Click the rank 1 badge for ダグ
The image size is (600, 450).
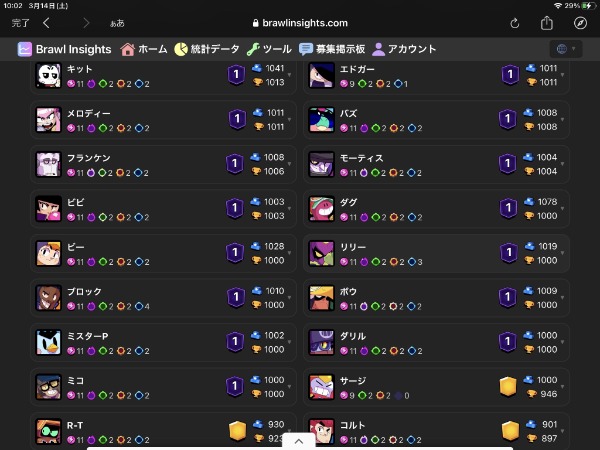(x=508, y=208)
